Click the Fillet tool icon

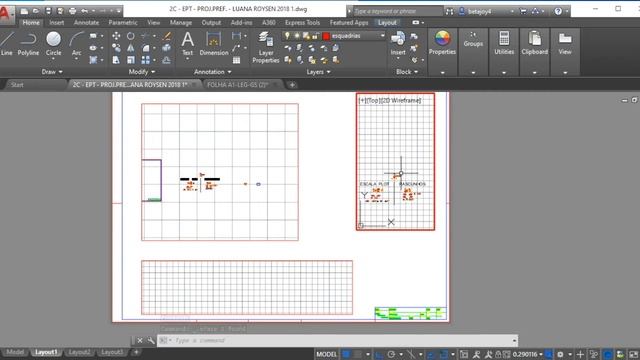(x=146, y=48)
